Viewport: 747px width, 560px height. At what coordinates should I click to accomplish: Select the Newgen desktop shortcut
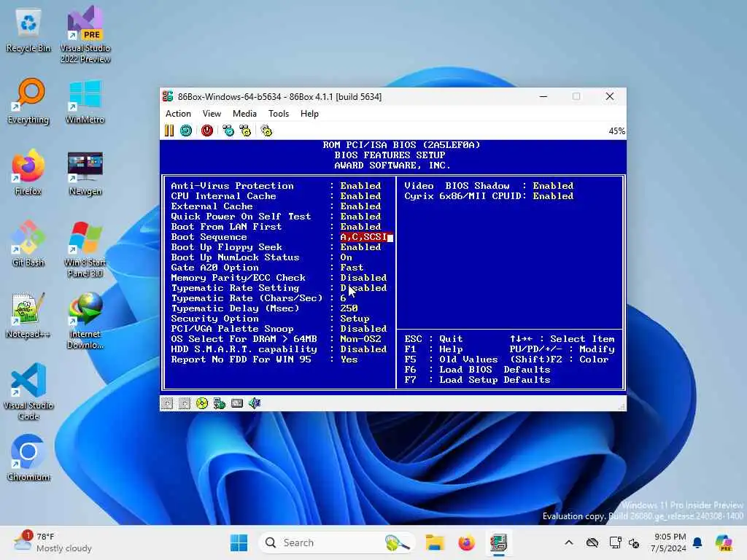click(x=85, y=172)
